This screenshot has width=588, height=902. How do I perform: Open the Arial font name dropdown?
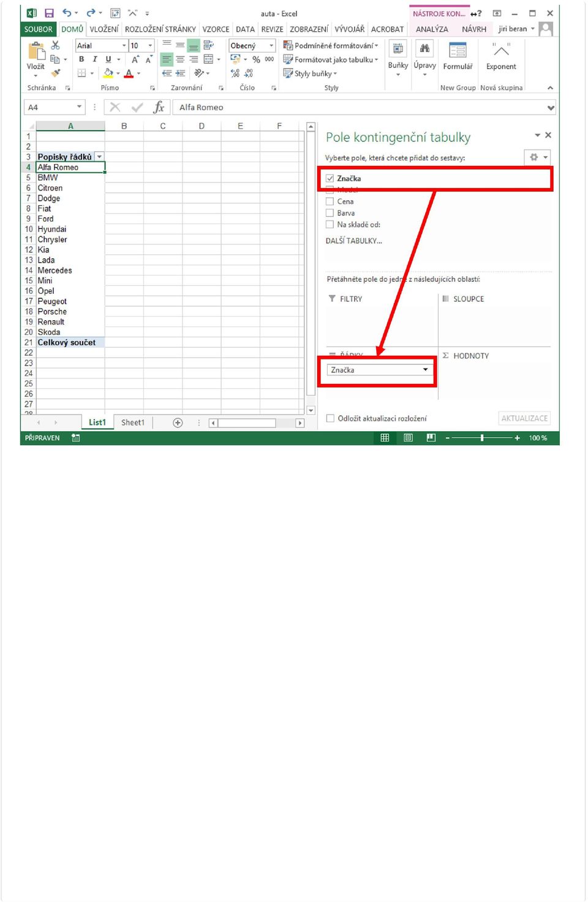pos(124,45)
